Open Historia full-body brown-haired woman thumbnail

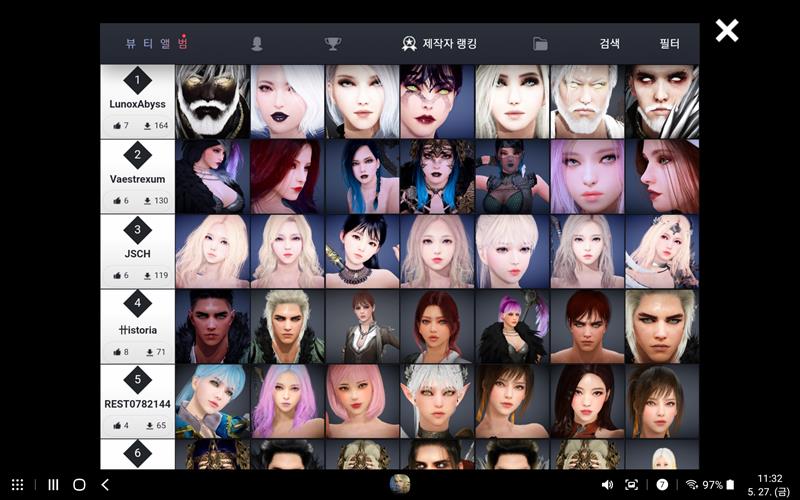point(362,327)
